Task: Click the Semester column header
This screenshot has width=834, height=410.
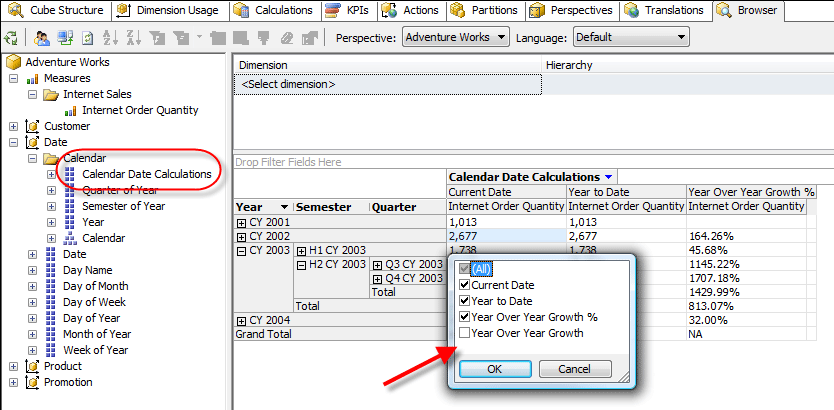Action: pos(331,207)
